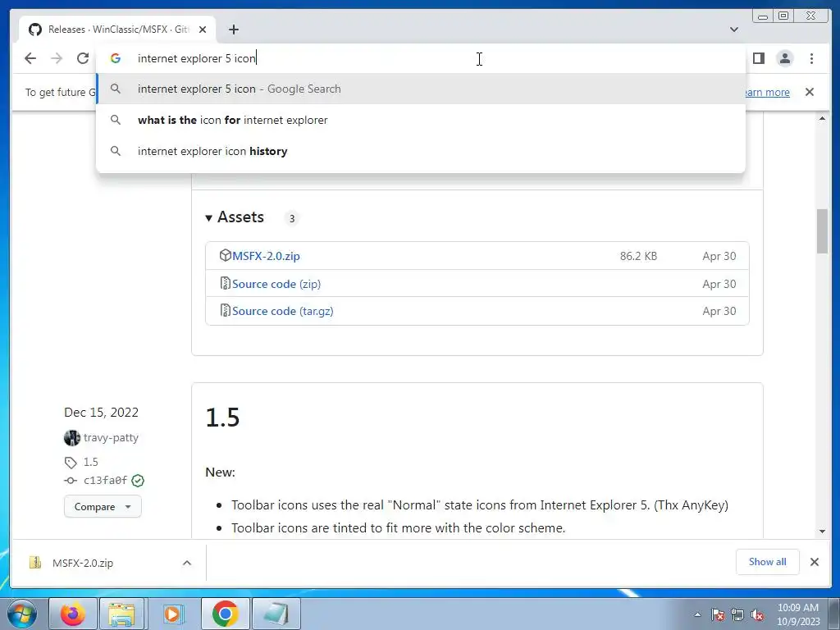Download Source code (zip)

point(276,284)
